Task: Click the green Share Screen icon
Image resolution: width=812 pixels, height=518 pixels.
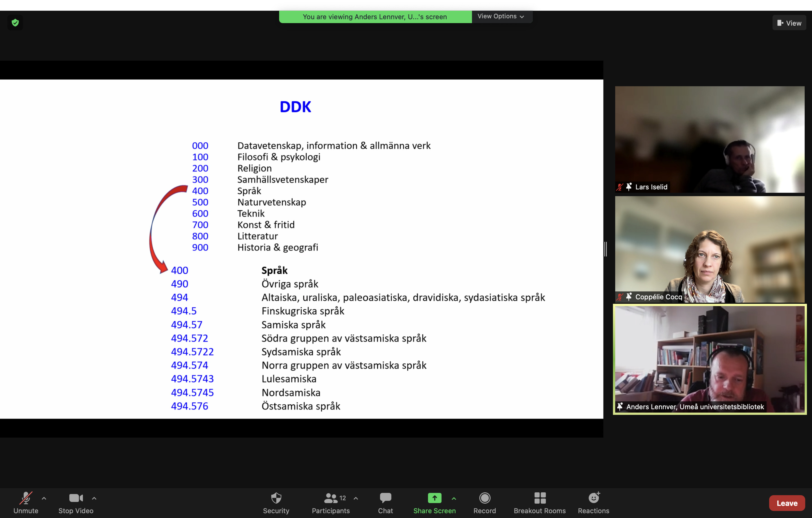Action: (434, 498)
